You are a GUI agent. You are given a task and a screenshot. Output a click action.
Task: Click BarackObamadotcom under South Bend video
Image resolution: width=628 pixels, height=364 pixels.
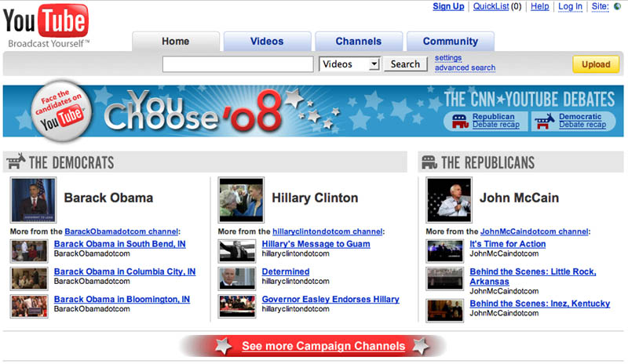point(92,253)
